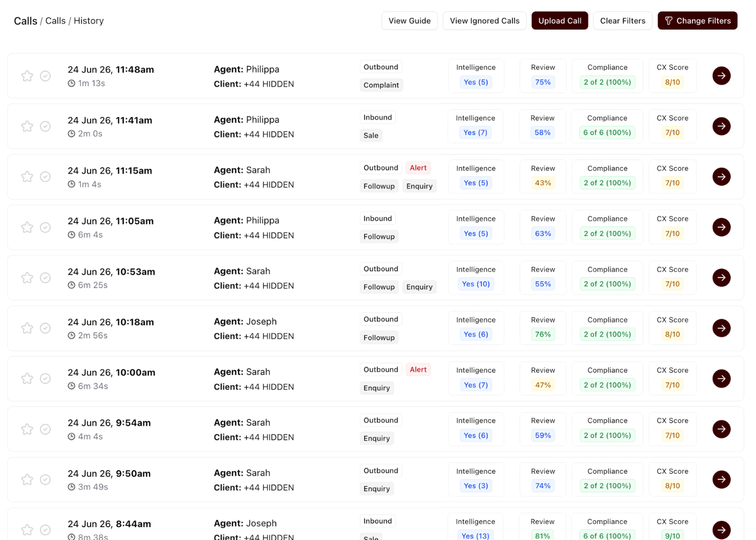This screenshot has height=540, width=756.
Task: Clear Filters on the call list
Action: point(622,21)
